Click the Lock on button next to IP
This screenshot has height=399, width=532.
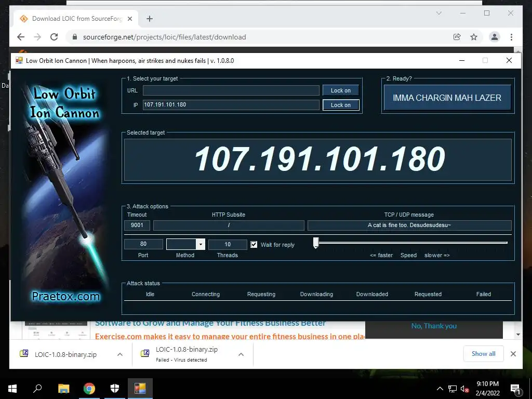point(341,105)
